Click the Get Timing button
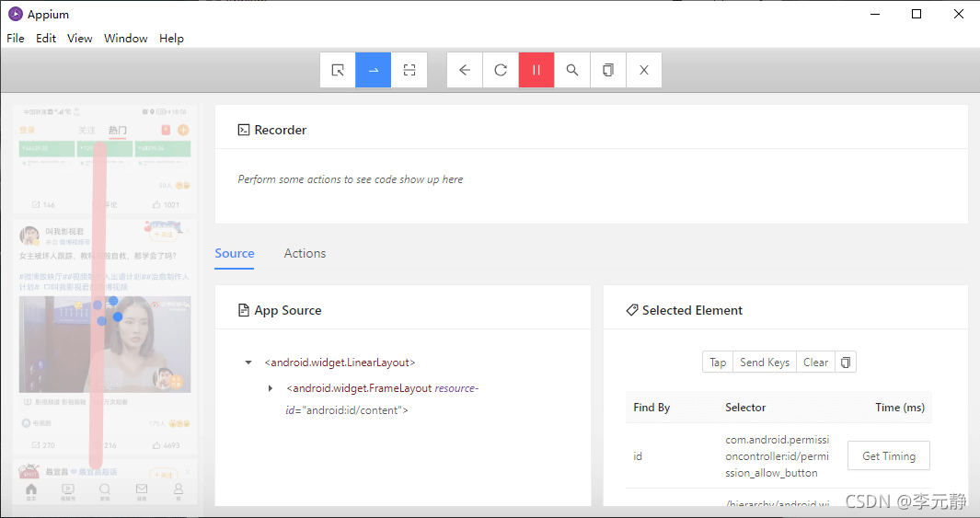 [888, 455]
